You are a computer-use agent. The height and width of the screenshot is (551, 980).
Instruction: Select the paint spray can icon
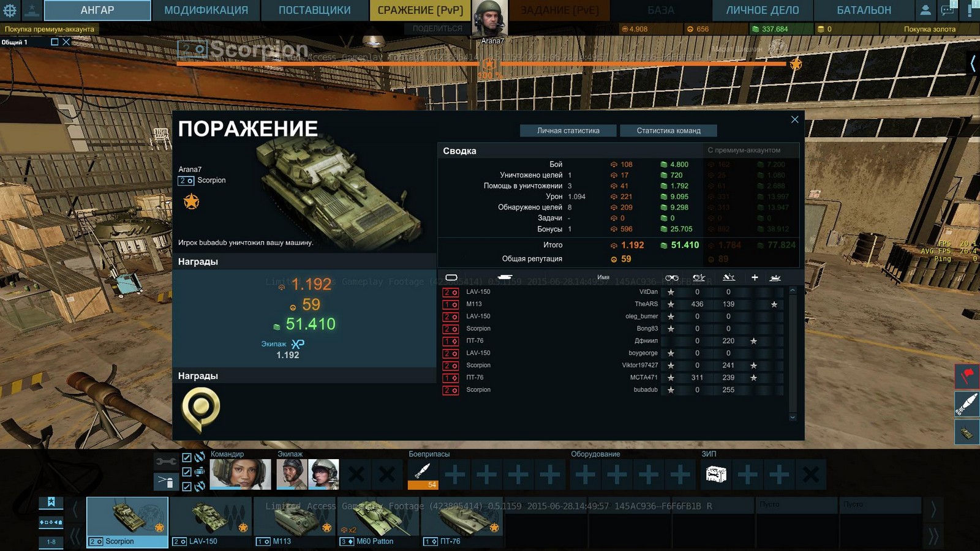(x=165, y=481)
